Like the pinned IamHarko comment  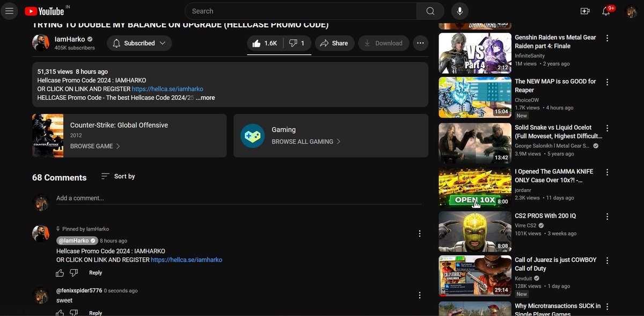(x=60, y=273)
